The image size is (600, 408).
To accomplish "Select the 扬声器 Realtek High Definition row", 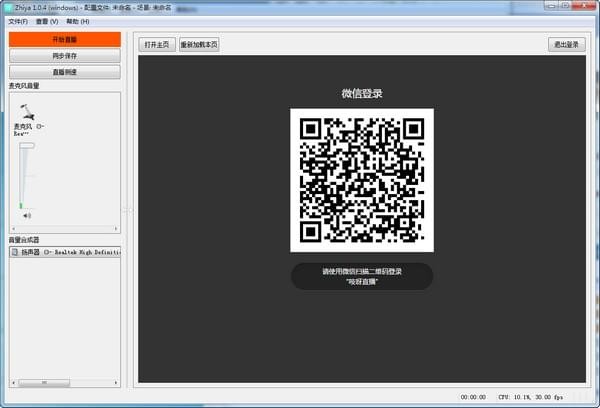I will pos(65,252).
